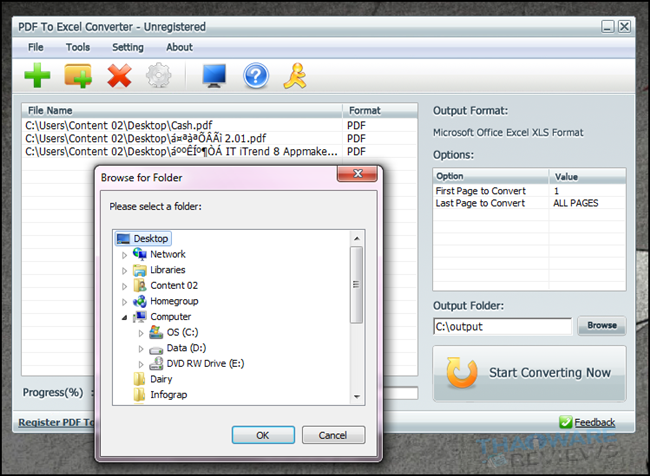Select the IT iTrend 8 Appmake file row
Screen dimensions: 650x476
tap(219, 151)
